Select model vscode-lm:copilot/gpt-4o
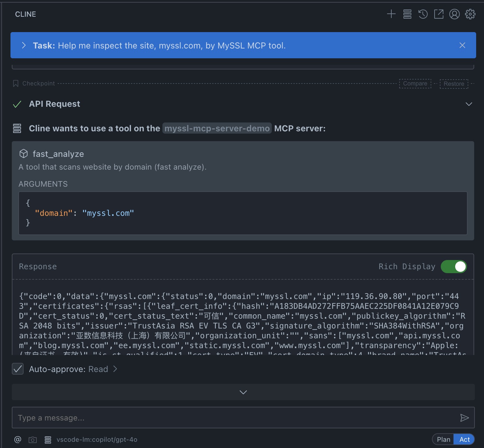Image resolution: width=484 pixels, height=448 pixels. 97,439
